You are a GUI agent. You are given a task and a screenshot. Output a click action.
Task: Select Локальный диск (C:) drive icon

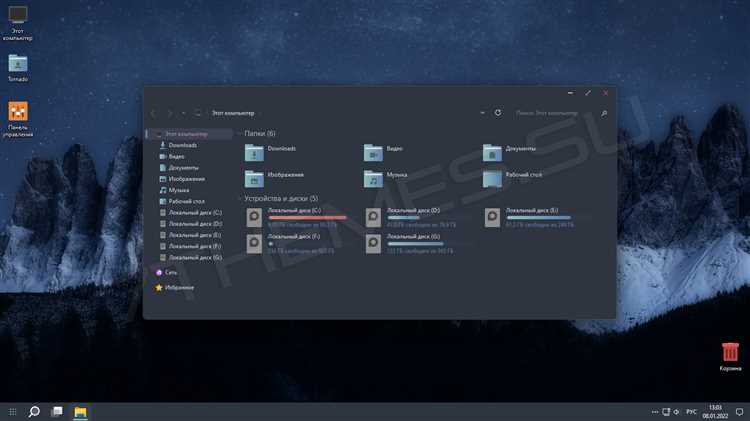pyautogui.click(x=254, y=217)
